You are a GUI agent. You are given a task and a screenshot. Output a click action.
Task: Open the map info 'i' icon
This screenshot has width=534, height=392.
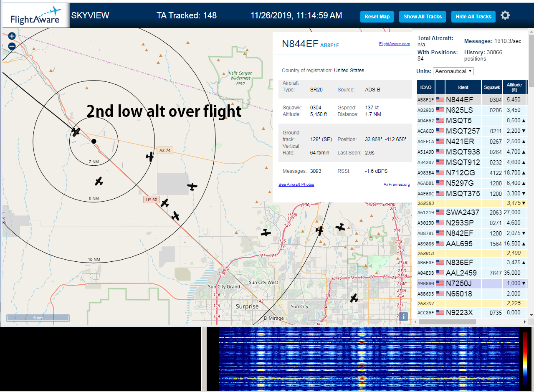(403, 316)
